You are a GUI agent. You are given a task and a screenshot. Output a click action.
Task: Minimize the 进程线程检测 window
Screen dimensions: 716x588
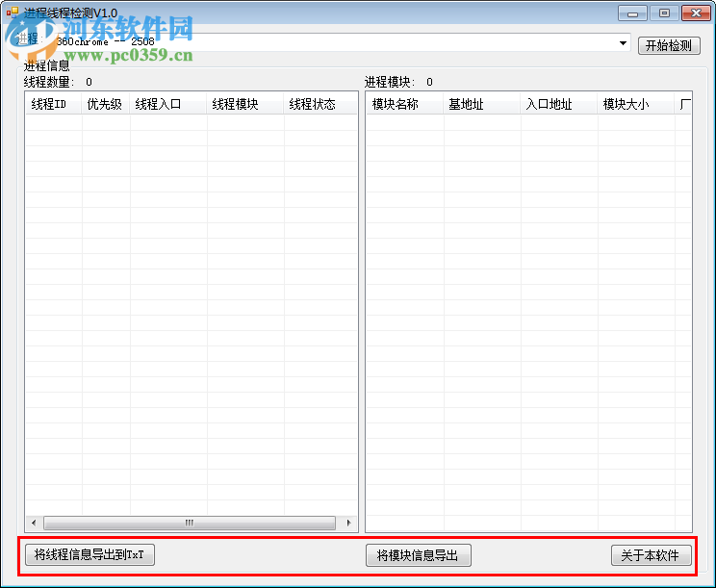point(632,13)
